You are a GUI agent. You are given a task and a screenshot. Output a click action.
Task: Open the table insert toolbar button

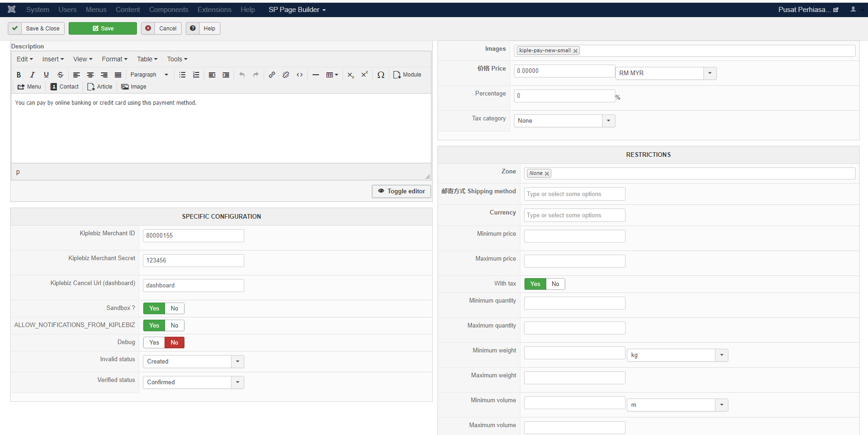tap(332, 75)
